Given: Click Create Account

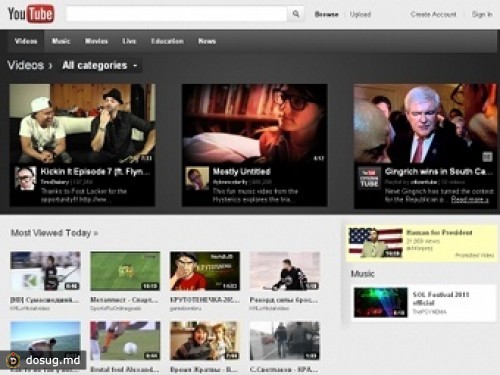Looking at the screenshot, I should pos(433,14).
